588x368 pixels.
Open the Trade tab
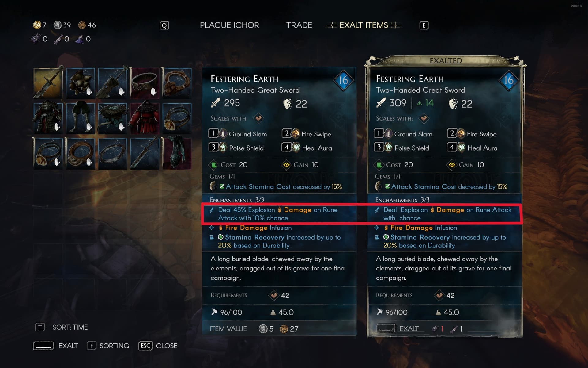click(x=299, y=25)
